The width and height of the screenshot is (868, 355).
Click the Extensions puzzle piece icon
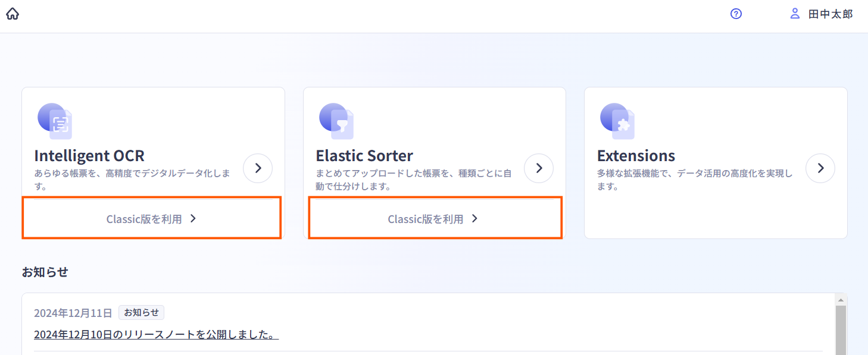617,121
